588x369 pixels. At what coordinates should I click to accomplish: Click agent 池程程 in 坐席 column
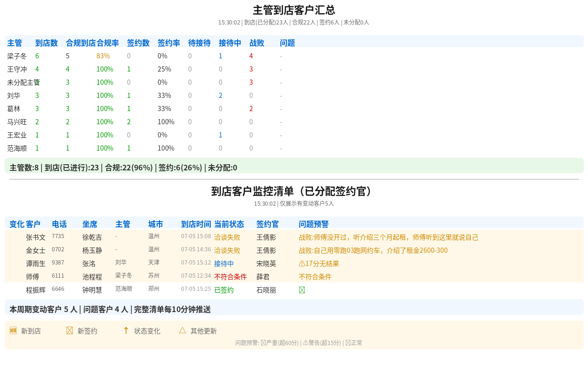tap(92, 277)
